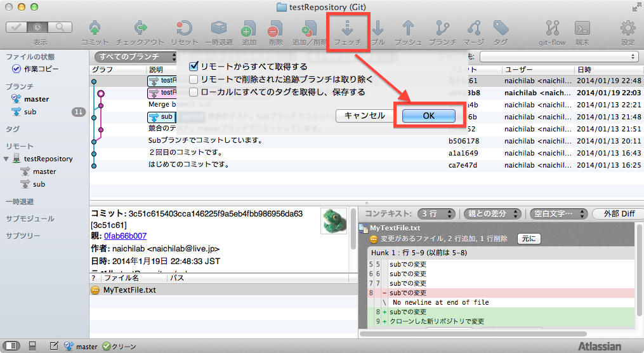
Task: Click the commit hash ca7e47d
Action: [x=463, y=165]
